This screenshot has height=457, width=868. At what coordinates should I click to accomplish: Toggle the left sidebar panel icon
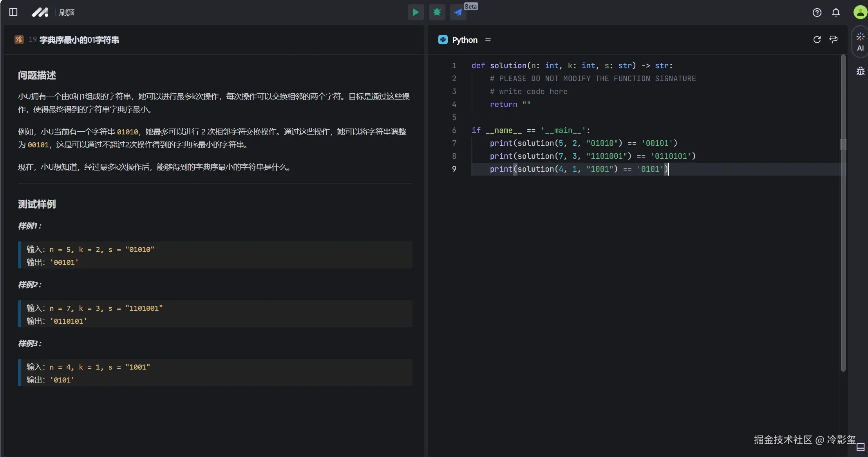[13, 12]
